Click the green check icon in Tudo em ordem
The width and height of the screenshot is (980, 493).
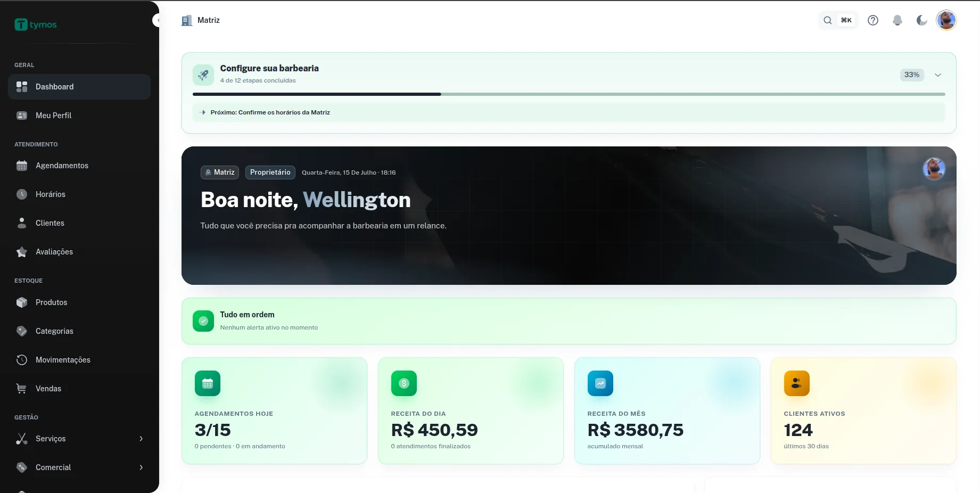click(x=203, y=321)
